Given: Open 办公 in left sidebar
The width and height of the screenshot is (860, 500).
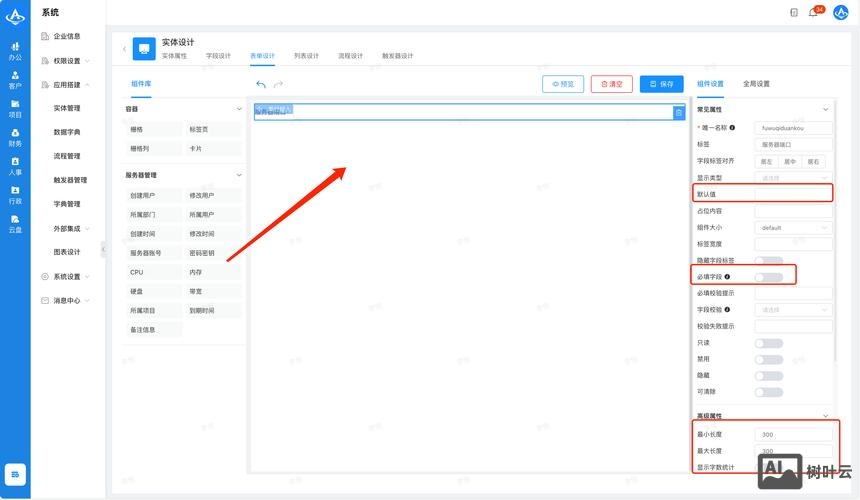Looking at the screenshot, I should coord(15,51).
